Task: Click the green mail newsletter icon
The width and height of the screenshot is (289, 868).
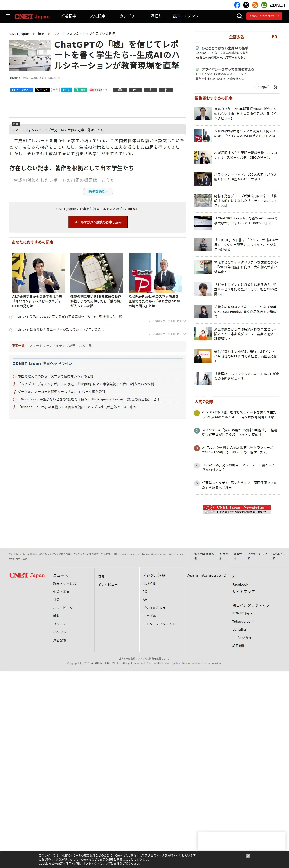Action: (264, 5)
